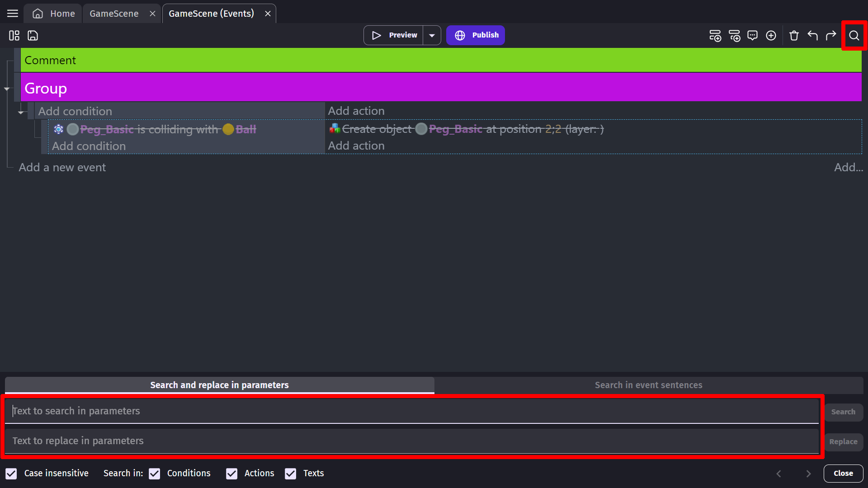Open the hamburger main menu
The width and height of the screenshot is (868, 488).
(x=13, y=14)
